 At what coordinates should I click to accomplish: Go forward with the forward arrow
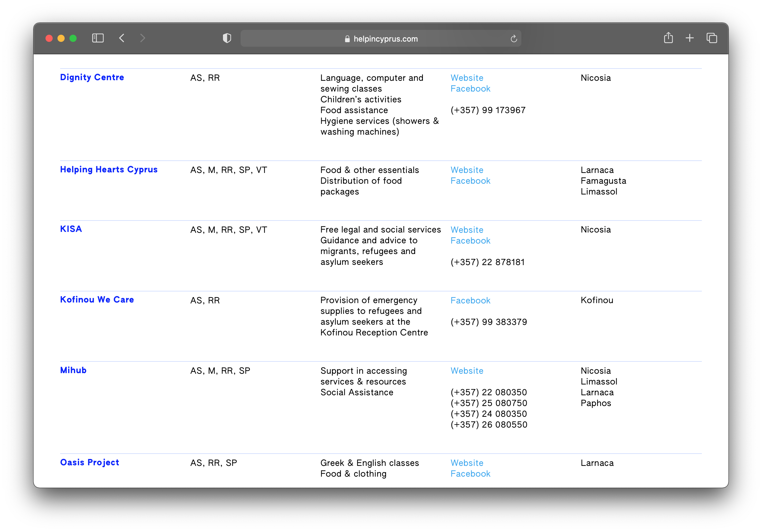click(143, 38)
